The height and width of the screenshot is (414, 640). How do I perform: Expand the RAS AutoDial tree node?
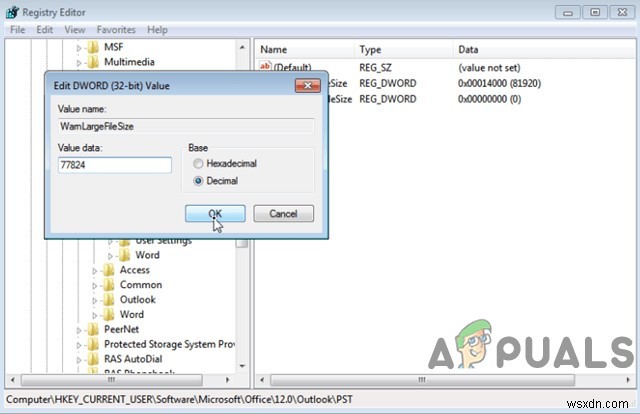click(x=79, y=360)
